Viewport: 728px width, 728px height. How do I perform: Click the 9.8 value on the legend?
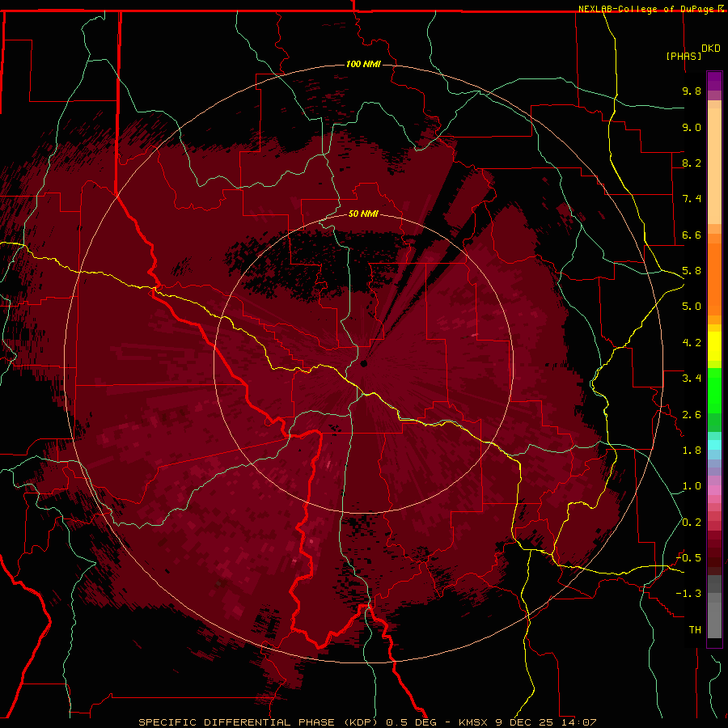692,91
